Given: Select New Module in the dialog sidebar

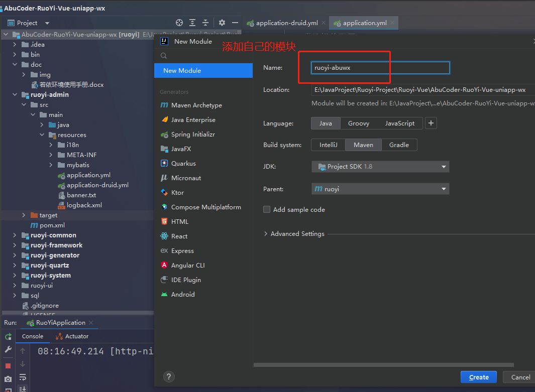Looking at the screenshot, I should 203,71.
